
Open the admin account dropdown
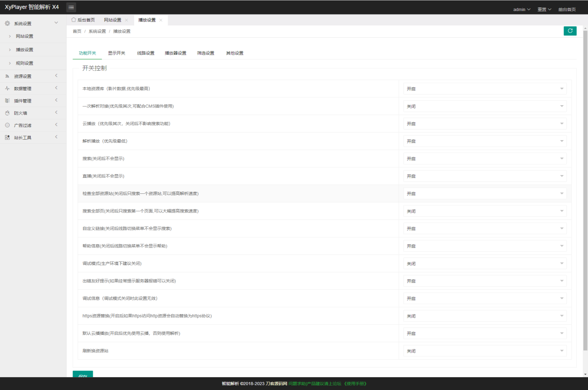522,9
